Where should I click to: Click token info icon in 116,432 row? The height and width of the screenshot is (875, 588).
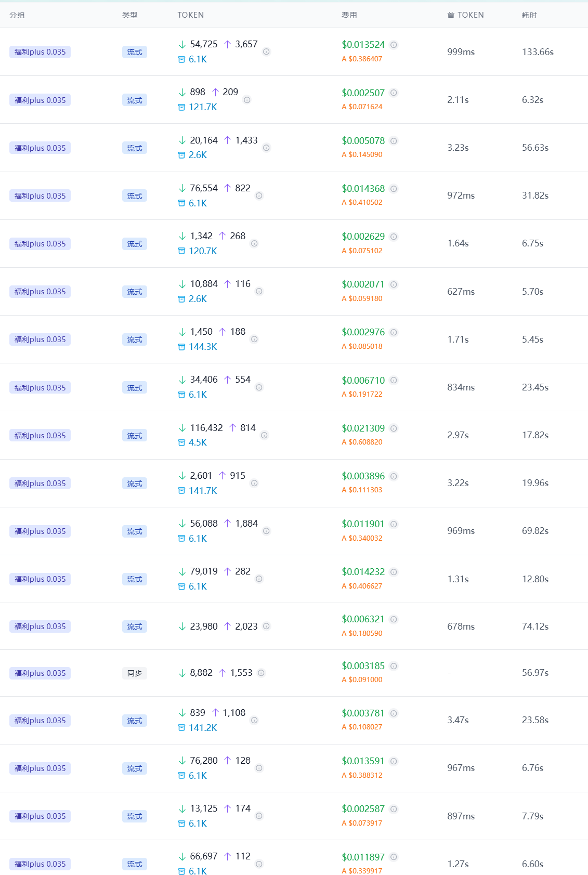point(264,435)
